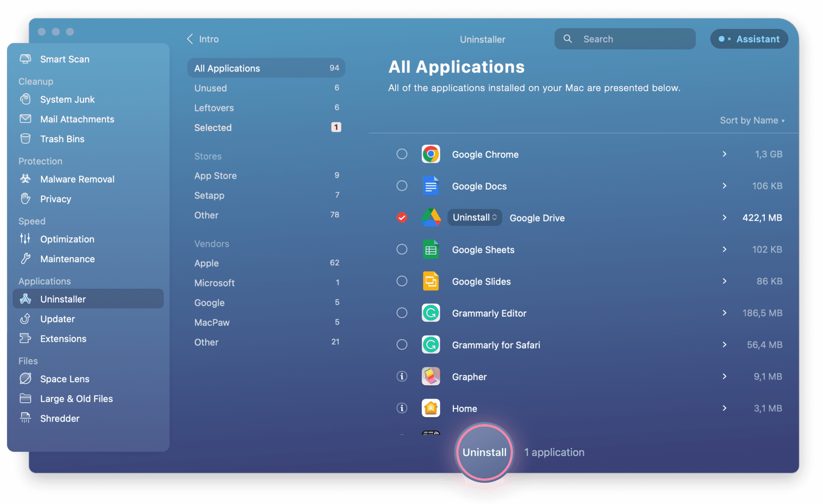This screenshot has height=504, width=823.
Task: Go back to Intro
Action: tap(203, 39)
